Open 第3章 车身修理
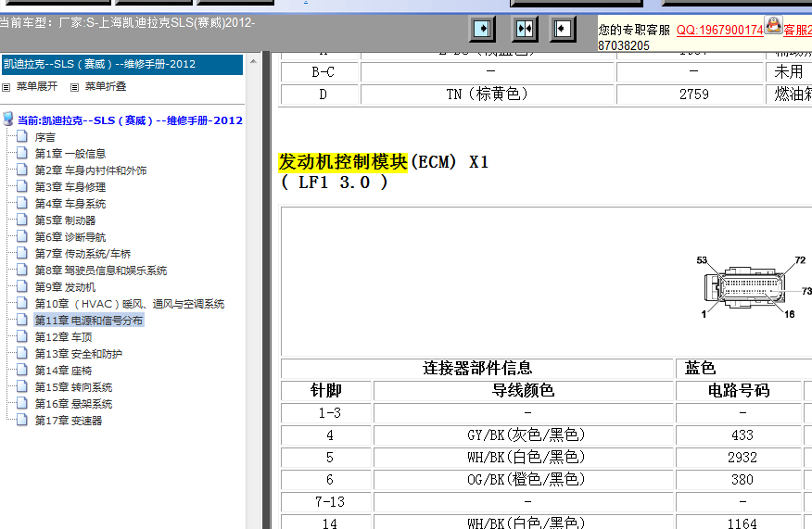 (x=70, y=187)
